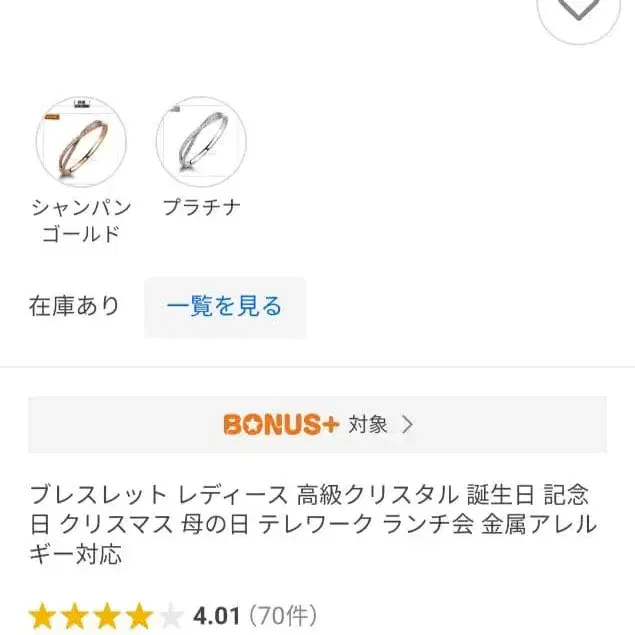Select the champagne gold bracelet swatch
This screenshot has width=635, height=635.
pyautogui.click(x=81, y=141)
